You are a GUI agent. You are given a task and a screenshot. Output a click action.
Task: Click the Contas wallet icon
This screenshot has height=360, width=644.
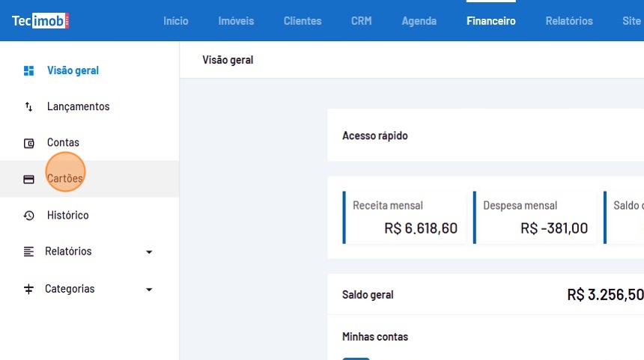[29, 143]
